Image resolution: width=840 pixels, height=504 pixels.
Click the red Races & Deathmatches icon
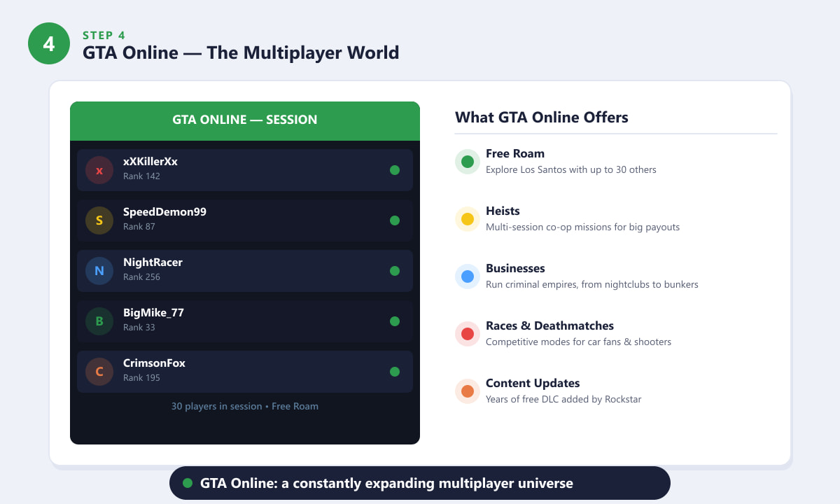(x=468, y=334)
